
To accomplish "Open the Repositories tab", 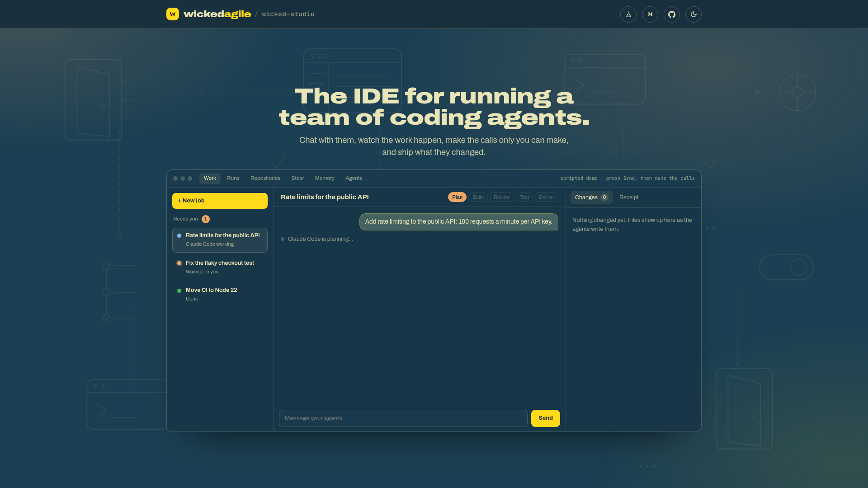I will (x=265, y=178).
